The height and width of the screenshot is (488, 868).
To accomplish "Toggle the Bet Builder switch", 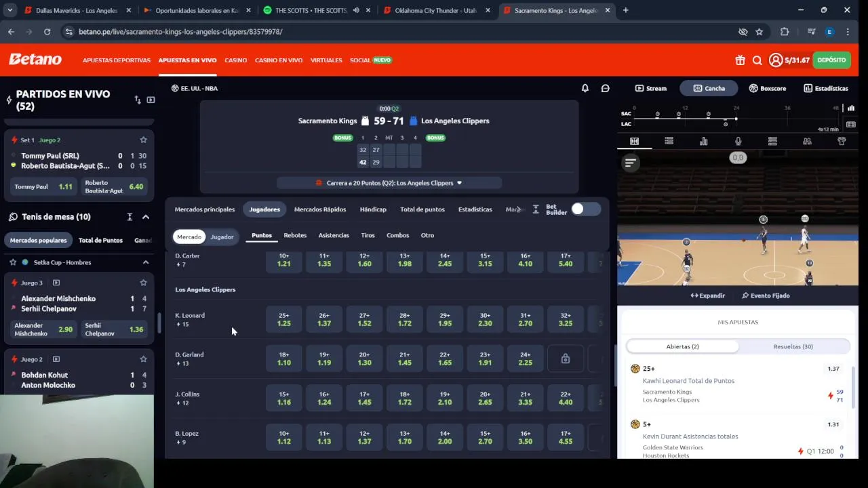I will tap(586, 209).
